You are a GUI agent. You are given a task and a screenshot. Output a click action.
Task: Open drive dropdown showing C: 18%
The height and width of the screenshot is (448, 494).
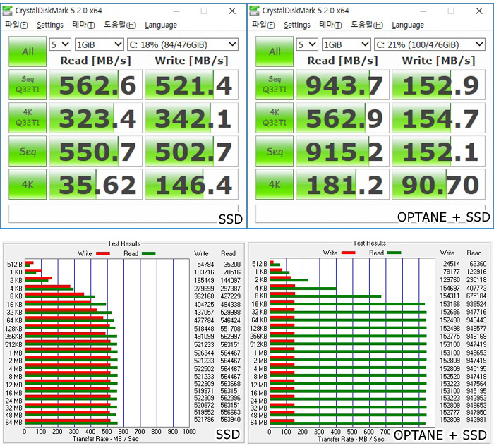tap(182, 44)
